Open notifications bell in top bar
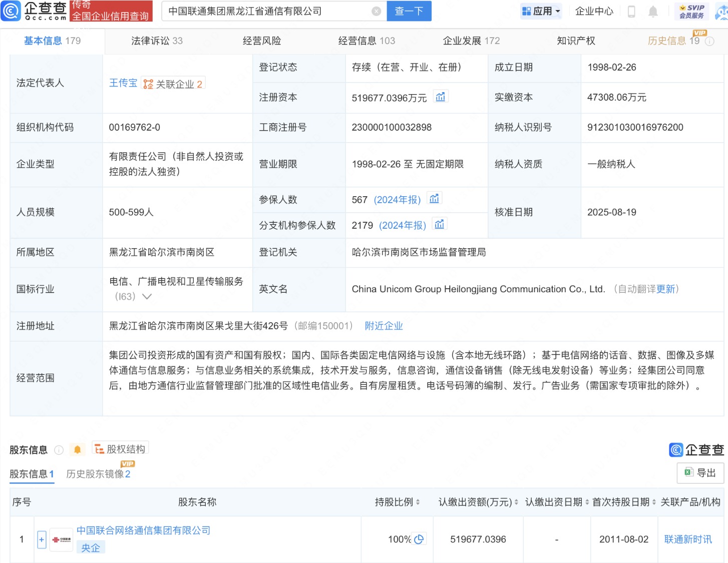 (x=653, y=11)
